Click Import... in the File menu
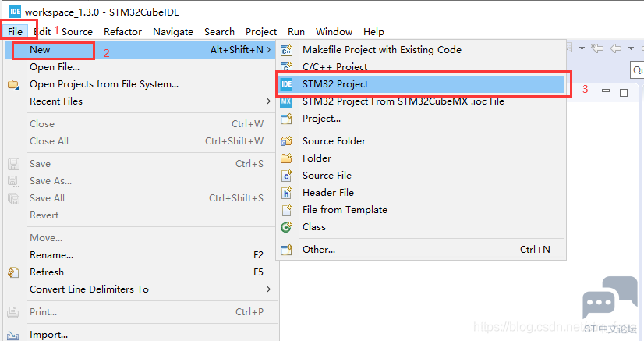644x341 pixels. 48,335
